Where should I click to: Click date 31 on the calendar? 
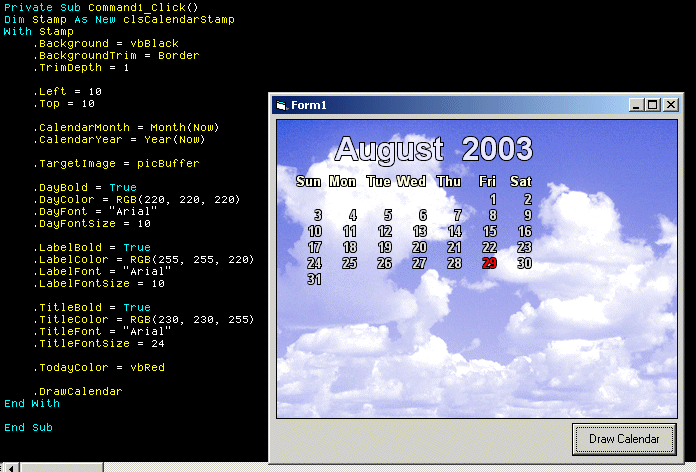click(315, 280)
